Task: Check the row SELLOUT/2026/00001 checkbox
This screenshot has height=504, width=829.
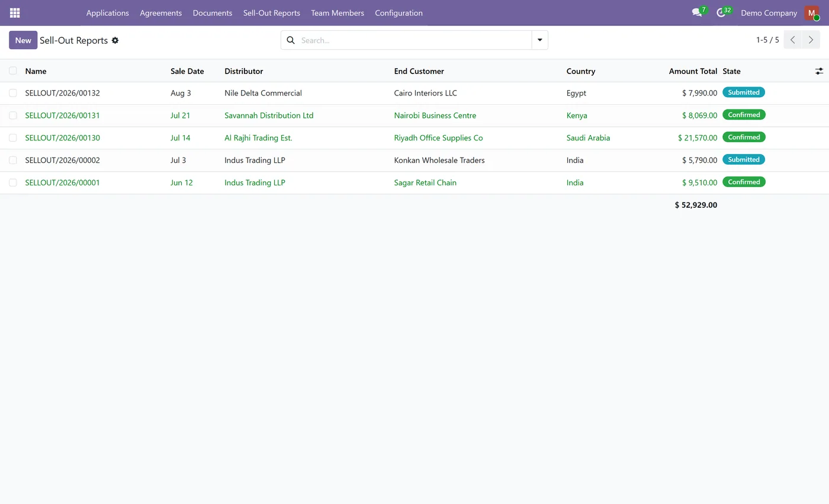Action: [13, 183]
